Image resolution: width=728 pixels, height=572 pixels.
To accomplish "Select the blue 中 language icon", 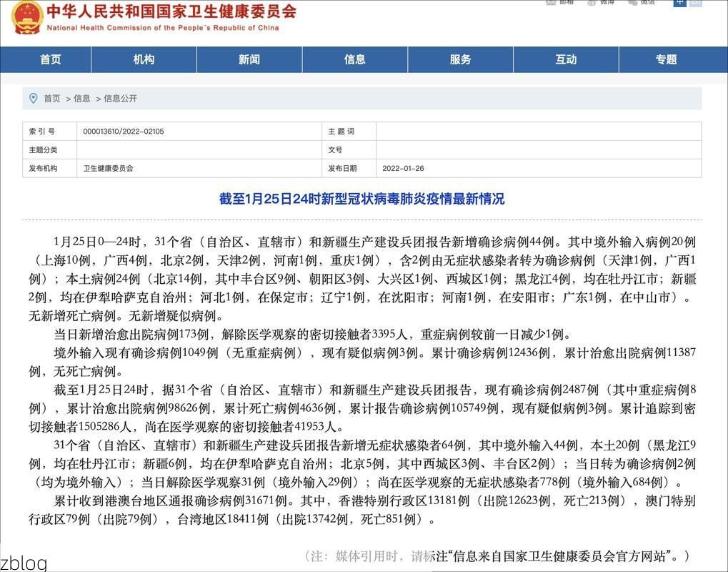I will (679, 4).
